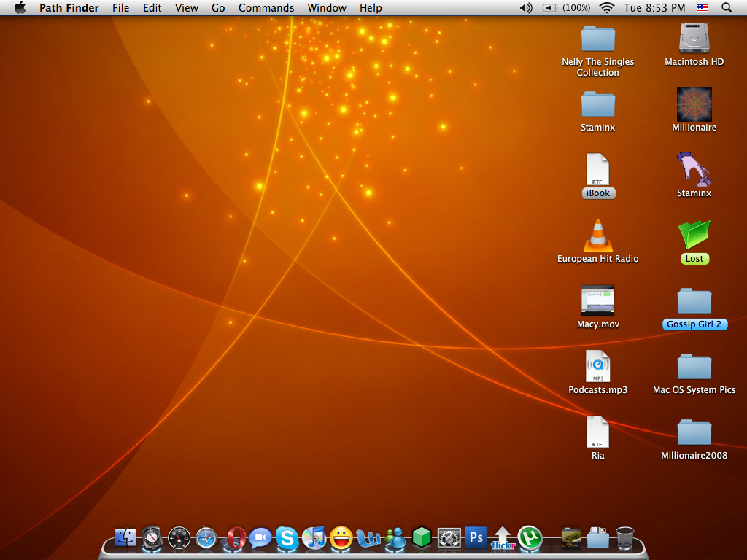Launch Safari from the dock
This screenshot has height=560, width=747.
click(x=206, y=538)
